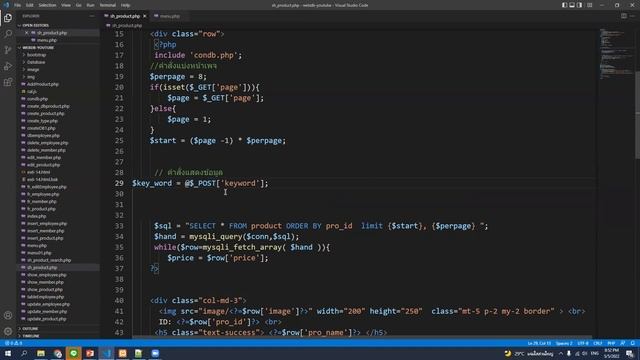Open the Windows notification center
This screenshot has height=360, width=640.
(630, 353)
